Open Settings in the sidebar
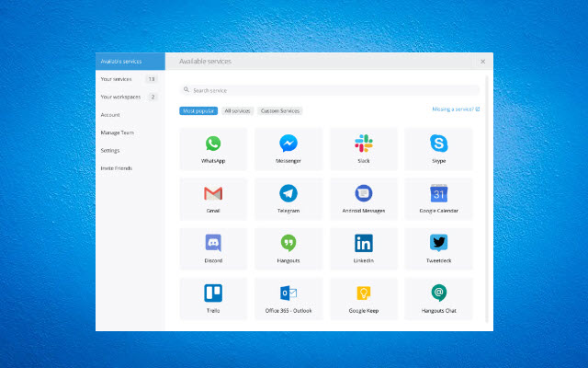The width and height of the screenshot is (588, 368). [130, 151]
